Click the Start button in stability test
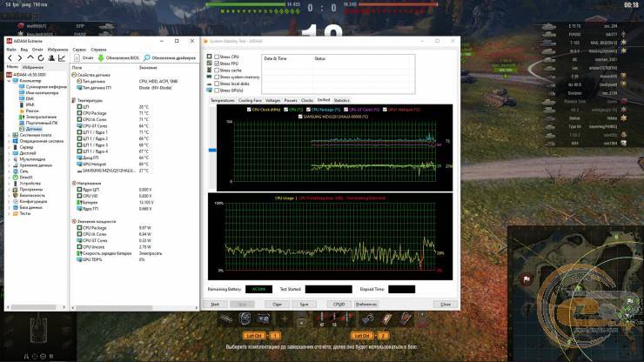This screenshot has width=644, height=362. pyautogui.click(x=215, y=304)
